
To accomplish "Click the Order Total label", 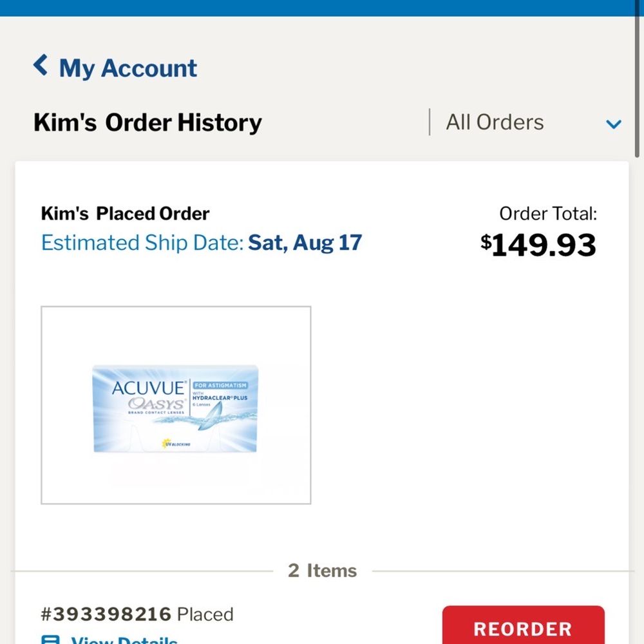I will 548,214.
